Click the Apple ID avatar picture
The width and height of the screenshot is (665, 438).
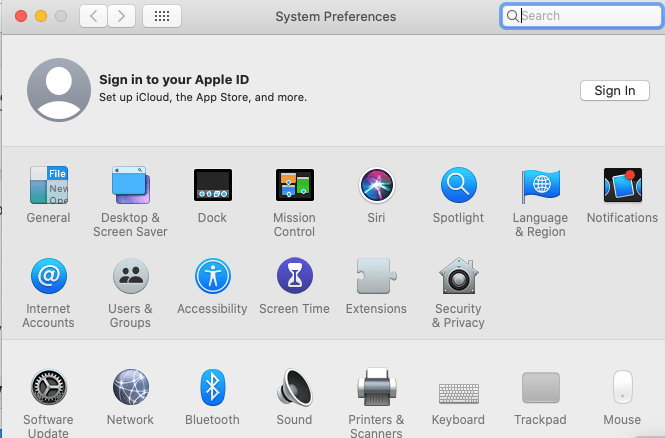(59, 90)
